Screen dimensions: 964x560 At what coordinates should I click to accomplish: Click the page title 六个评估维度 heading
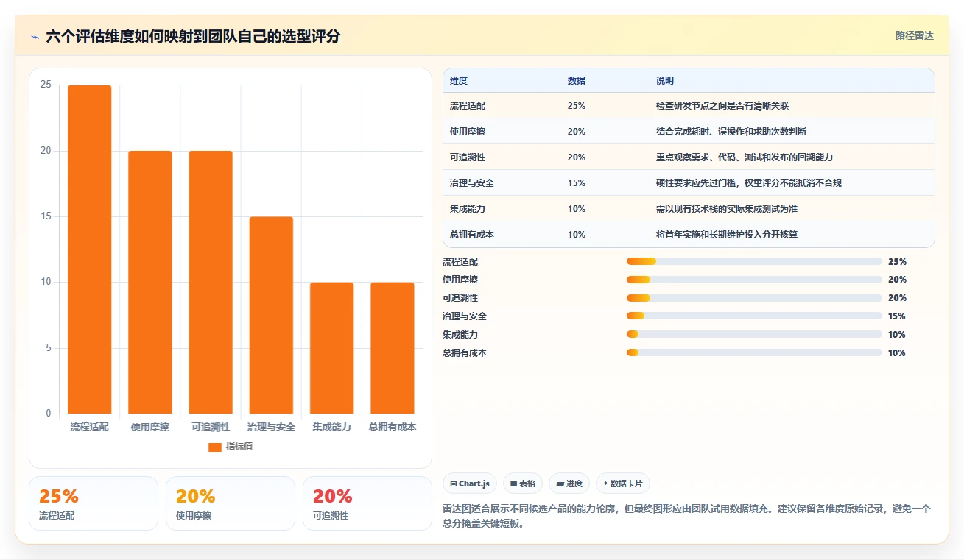pos(193,36)
